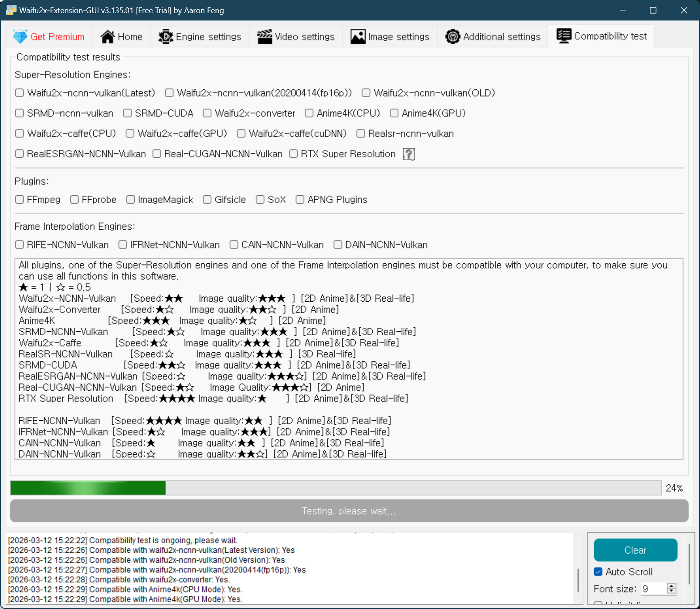The height and width of the screenshot is (609, 700).
Task: Click the Additional settings cog icon
Action: click(x=453, y=37)
